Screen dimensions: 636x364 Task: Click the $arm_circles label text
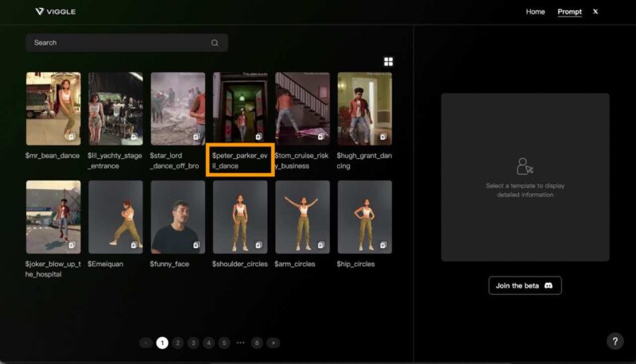point(295,264)
